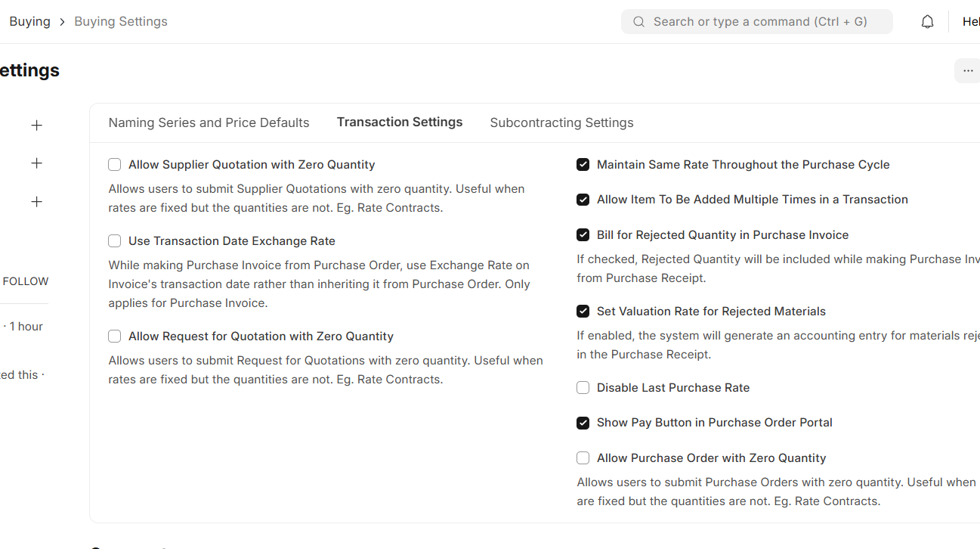Select the Transaction Settings tab
The width and height of the screenshot is (980, 549).
pos(399,123)
